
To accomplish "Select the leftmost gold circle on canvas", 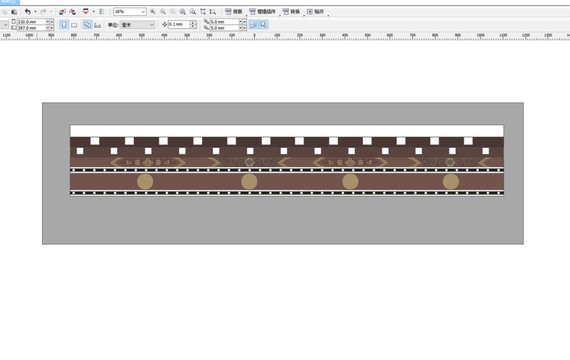I will (x=145, y=181).
